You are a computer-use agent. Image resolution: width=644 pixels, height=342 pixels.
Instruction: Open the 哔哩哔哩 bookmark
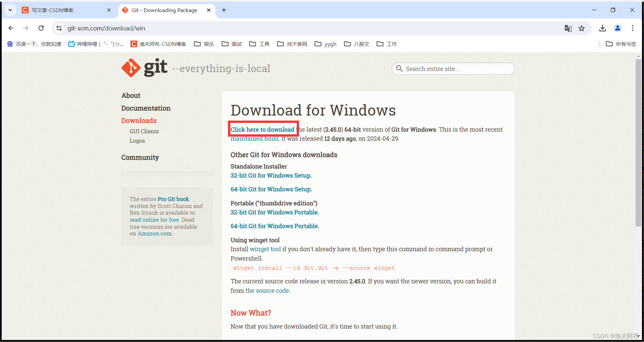tap(96, 44)
